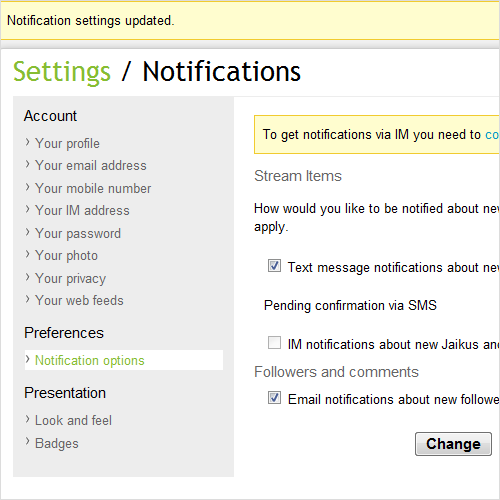
Task: Click the chevron before Your mobile number
Action: pyautogui.click(x=27, y=187)
